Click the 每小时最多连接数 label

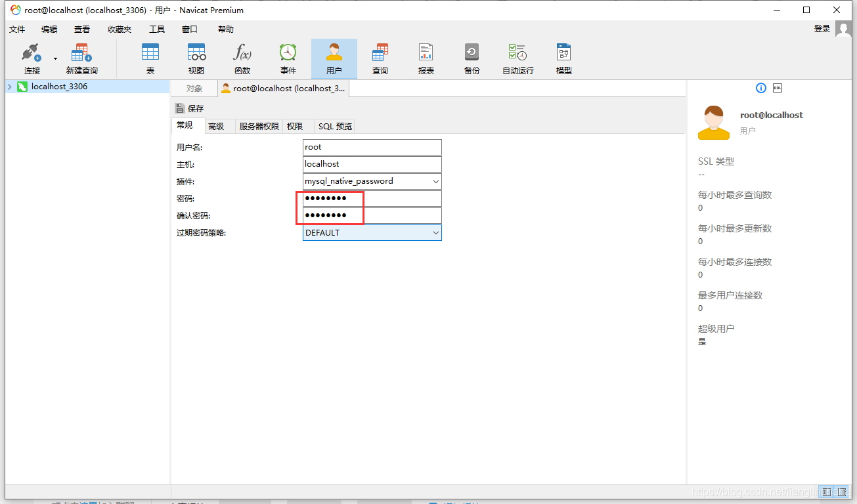(x=735, y=262)
